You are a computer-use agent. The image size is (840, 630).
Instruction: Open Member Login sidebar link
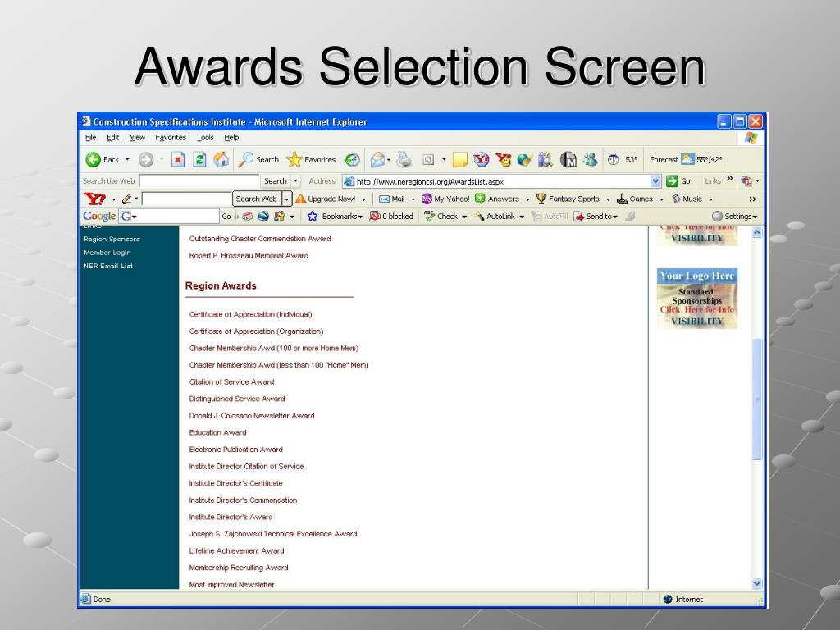click(x=107, y=253)
